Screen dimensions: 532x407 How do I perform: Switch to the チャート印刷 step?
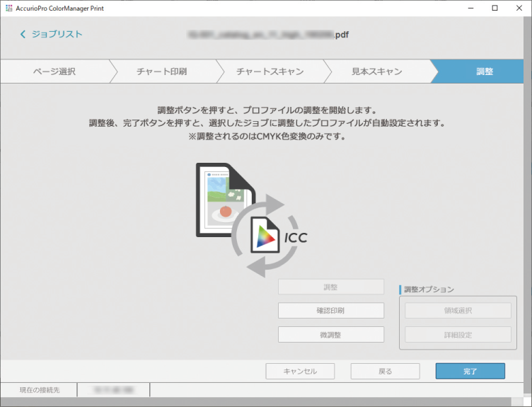click(162, 71)
